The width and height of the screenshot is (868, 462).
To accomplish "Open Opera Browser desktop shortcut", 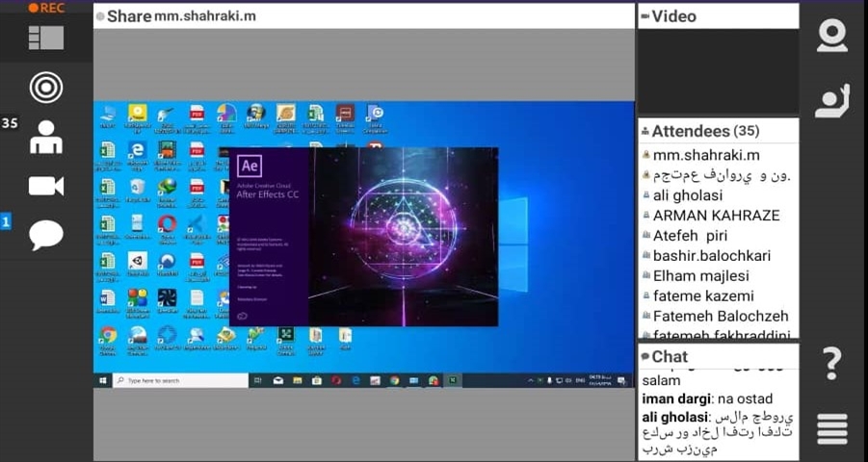I will click(167, 228).
